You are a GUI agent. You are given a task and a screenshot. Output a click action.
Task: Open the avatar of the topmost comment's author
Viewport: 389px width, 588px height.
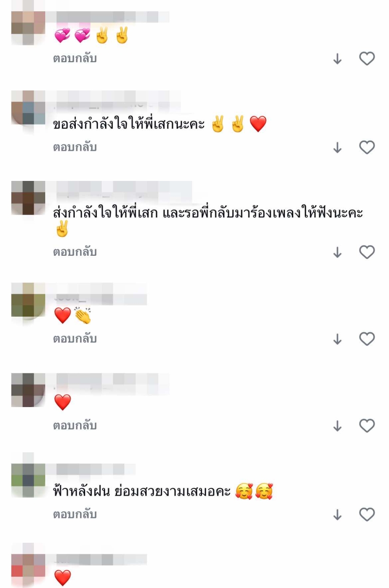(28, 22)
